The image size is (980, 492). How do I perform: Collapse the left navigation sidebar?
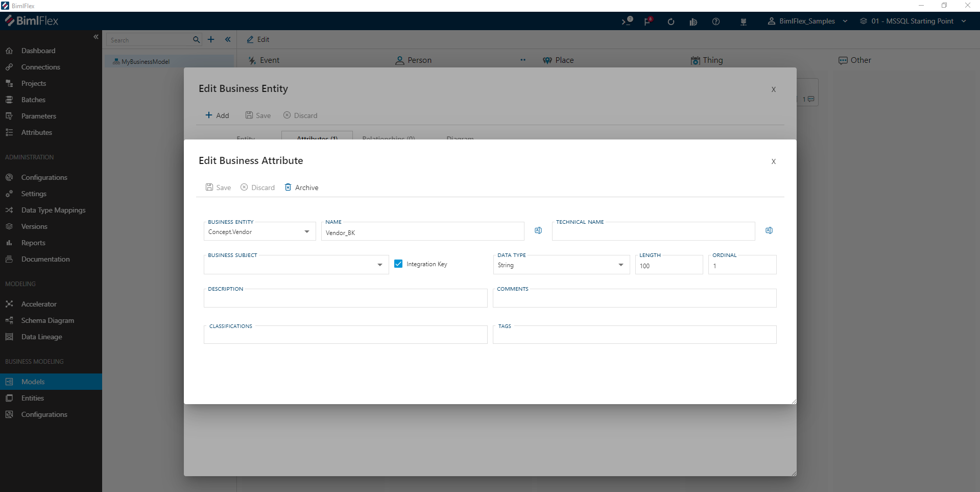tap(96, 37)
